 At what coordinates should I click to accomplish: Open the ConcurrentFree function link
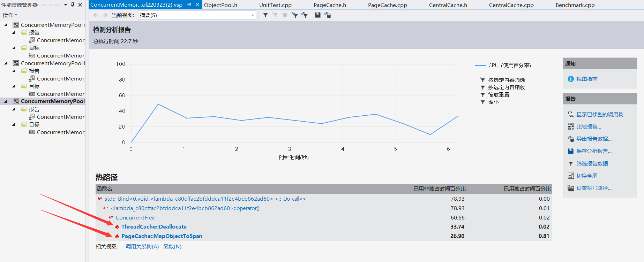[135, 218]
